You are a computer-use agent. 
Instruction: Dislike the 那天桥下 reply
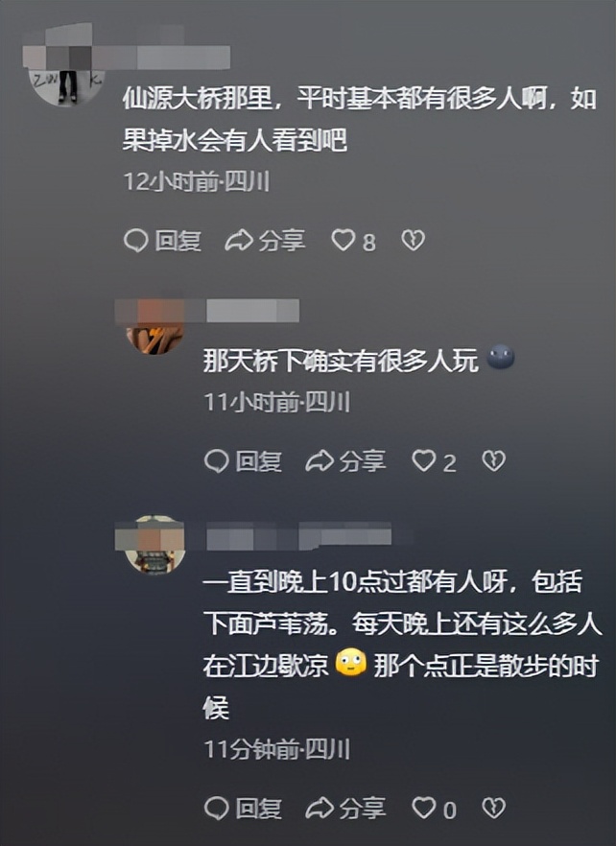point(493,460)
